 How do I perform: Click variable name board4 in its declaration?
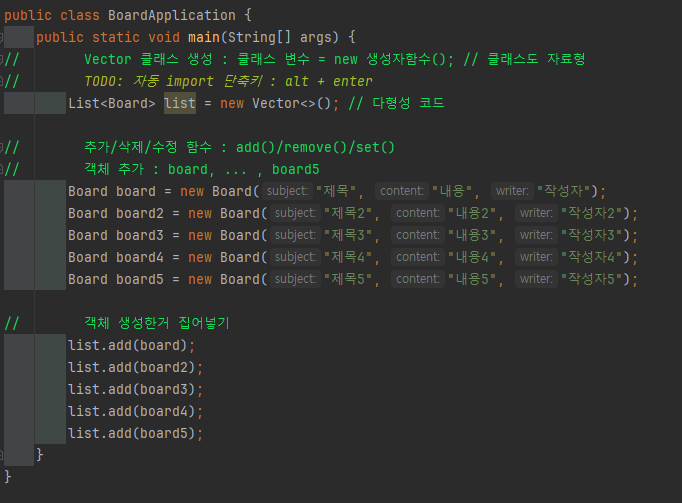coord(140,257)
